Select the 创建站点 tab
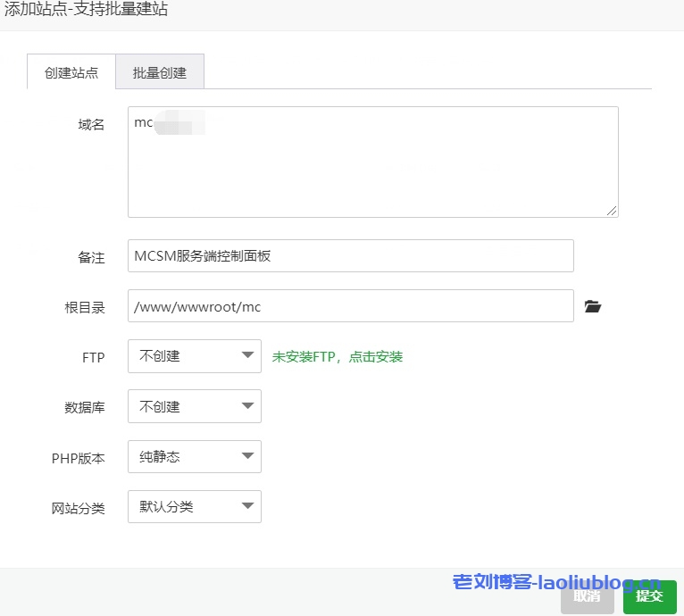Image resolution: width=684 pixels, height=616 pixels. 71,72
